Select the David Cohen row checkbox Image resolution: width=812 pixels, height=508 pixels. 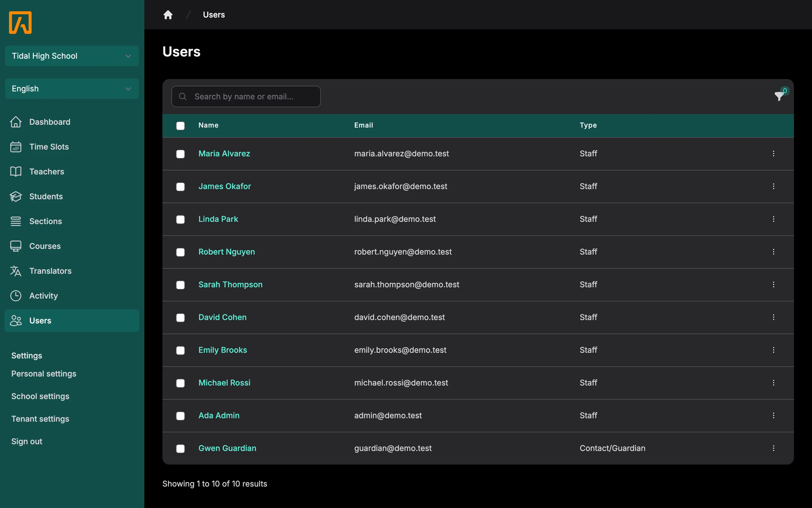[x=180, y=317]
